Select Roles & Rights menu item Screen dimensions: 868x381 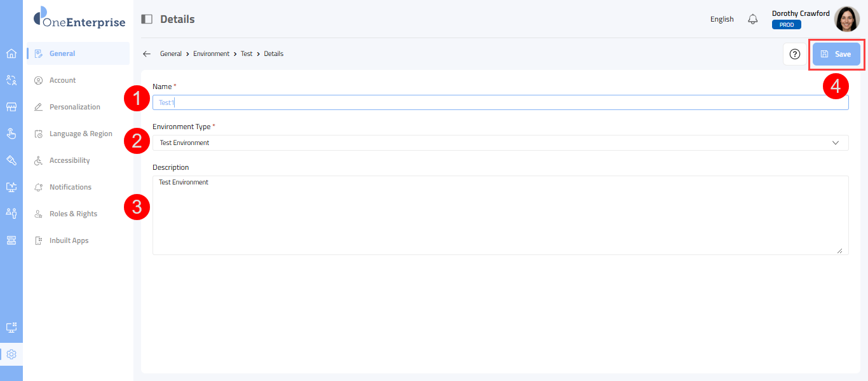(73, 214)
